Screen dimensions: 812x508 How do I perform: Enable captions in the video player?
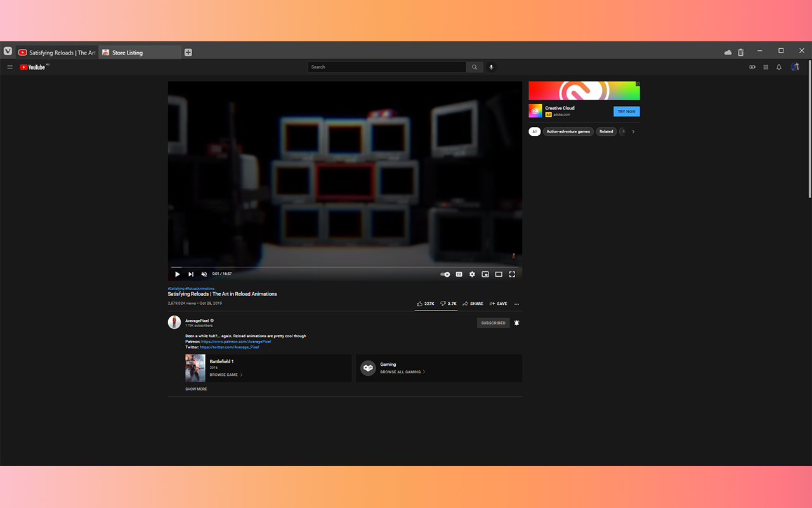click(459, 274)
